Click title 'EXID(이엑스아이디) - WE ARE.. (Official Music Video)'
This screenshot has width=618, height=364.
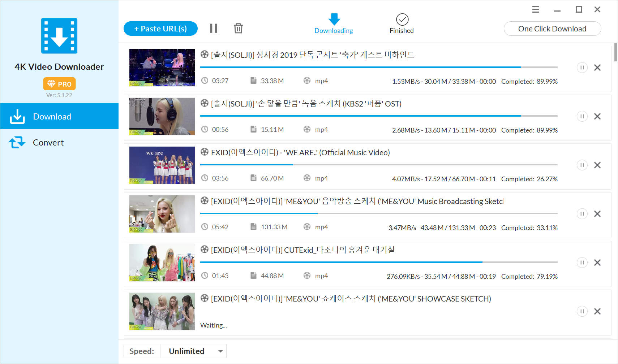(301, 152)
